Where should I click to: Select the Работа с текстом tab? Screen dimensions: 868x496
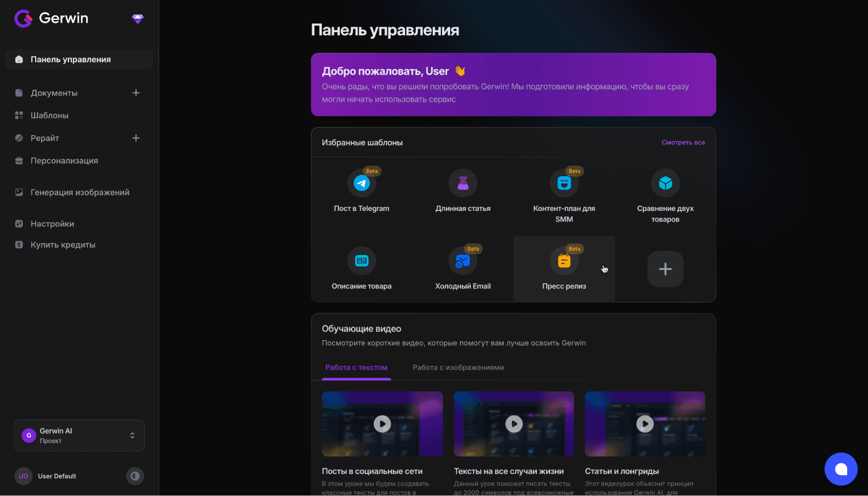coord(356,368)
